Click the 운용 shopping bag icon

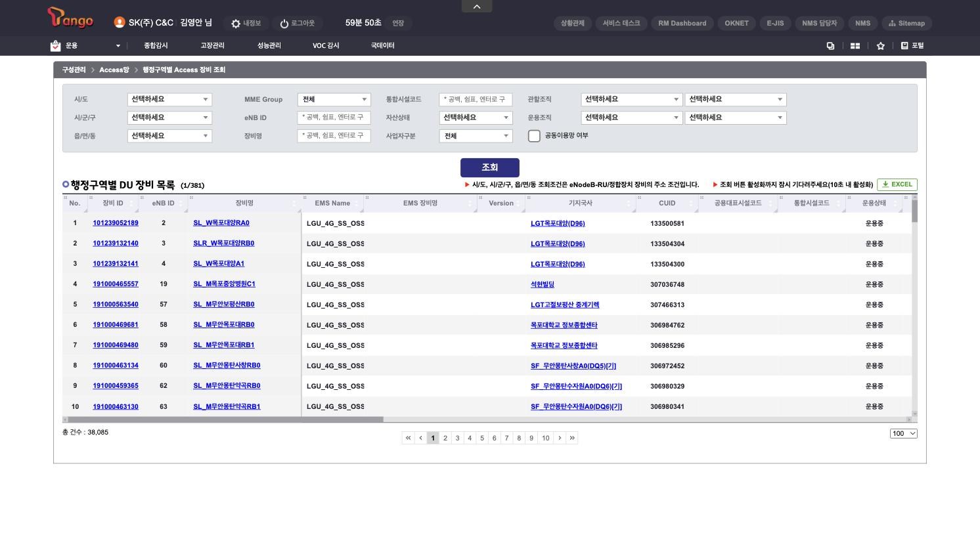click(55, 45)
